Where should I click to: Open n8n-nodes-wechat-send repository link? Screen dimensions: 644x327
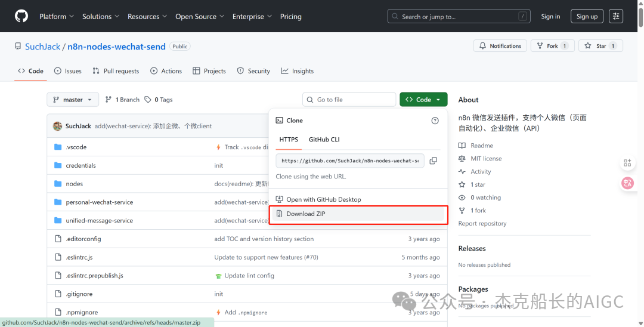117,47
